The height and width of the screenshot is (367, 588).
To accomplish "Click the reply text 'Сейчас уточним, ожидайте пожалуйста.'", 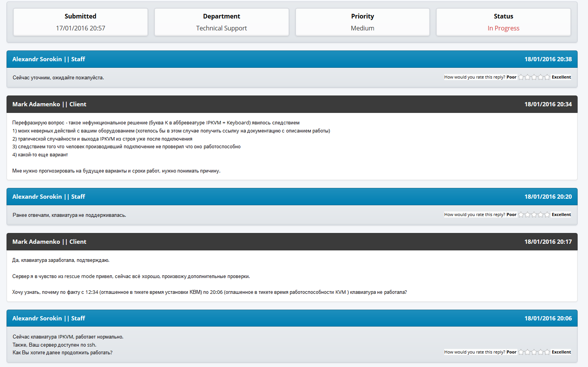I will (58, 78).
